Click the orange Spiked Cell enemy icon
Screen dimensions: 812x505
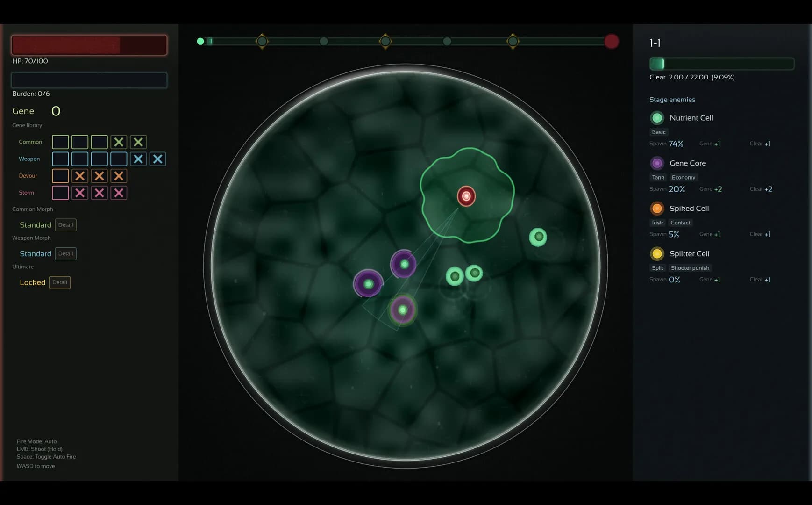[657, 209]
